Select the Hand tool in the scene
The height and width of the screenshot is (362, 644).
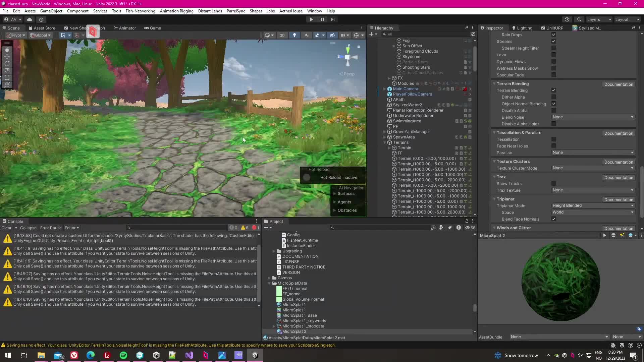click(7, 49)
